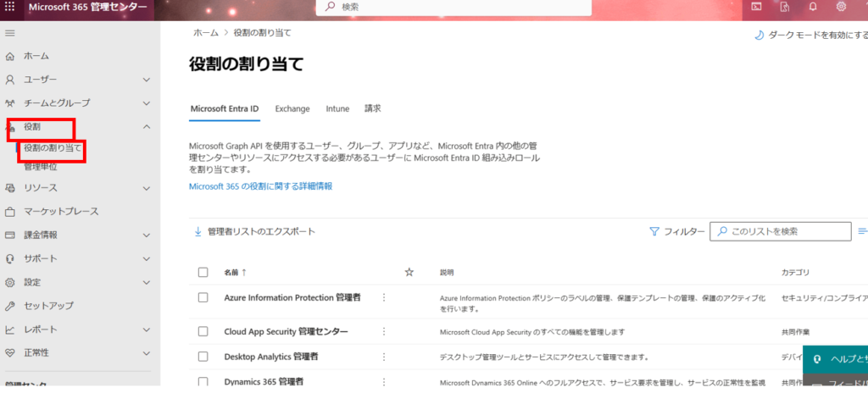Open notifications bell in top bar

(x=813, y=7)
